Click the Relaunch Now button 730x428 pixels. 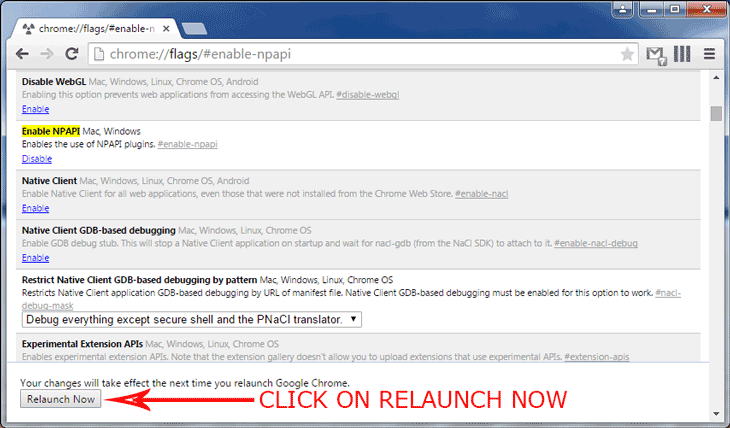click(61, 399)
